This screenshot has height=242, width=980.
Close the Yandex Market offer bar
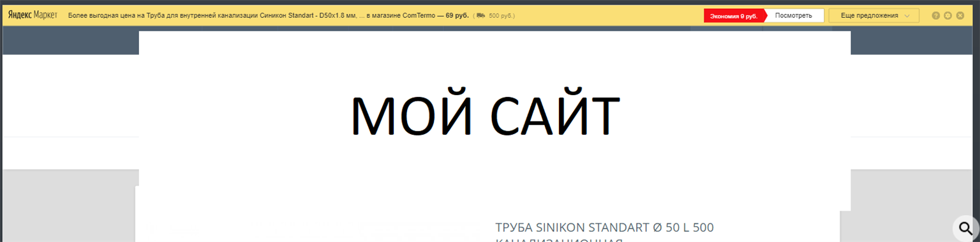pyautogui.click(x=960, y=15)
